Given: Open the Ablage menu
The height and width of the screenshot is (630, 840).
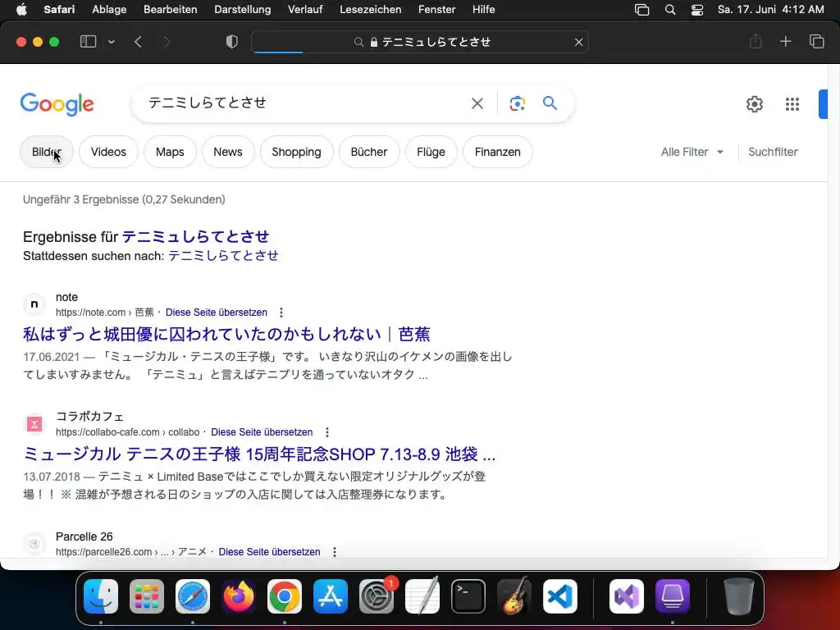Looking at the screenshot, I should [x=109, y=10].
